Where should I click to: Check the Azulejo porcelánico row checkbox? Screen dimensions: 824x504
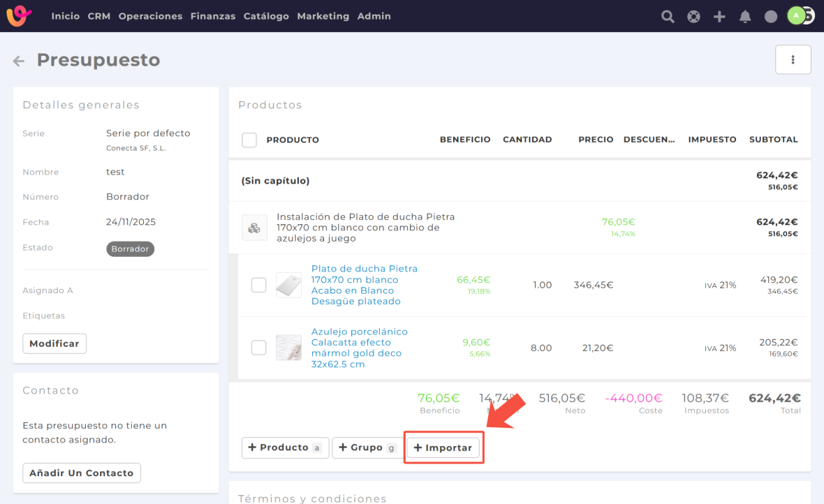tap(258, 348)
